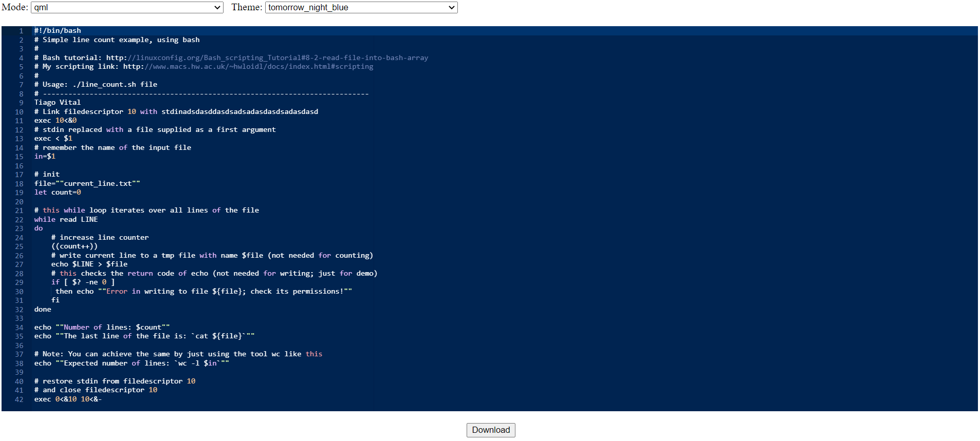Click the 'echo Number of lines: $count' line
The width and height of the screenshot is (980, 441).
click(102, 327)
